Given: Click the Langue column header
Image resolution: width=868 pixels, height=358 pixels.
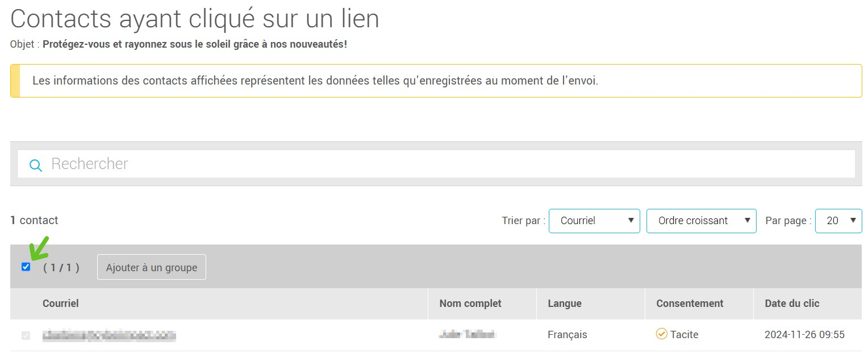Looking at the screenshot, I should 564,304.
